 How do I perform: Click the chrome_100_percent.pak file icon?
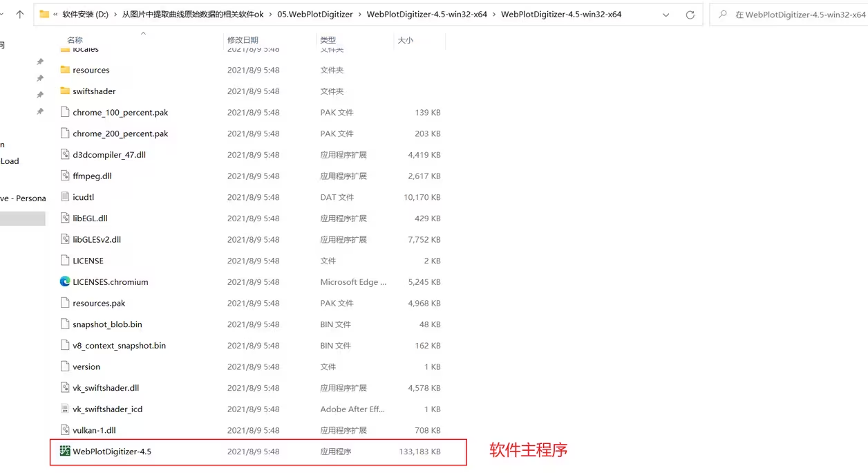tap(65, 112)
